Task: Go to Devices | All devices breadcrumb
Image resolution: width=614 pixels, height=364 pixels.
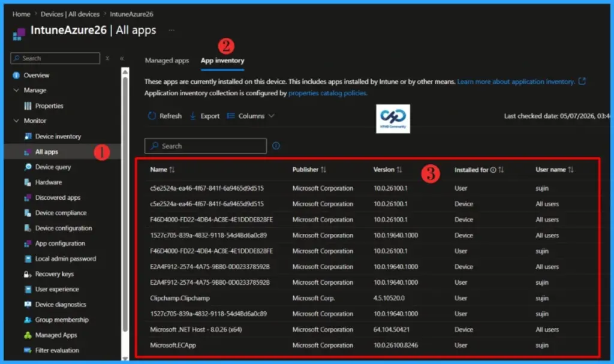Action: [70, 14]
